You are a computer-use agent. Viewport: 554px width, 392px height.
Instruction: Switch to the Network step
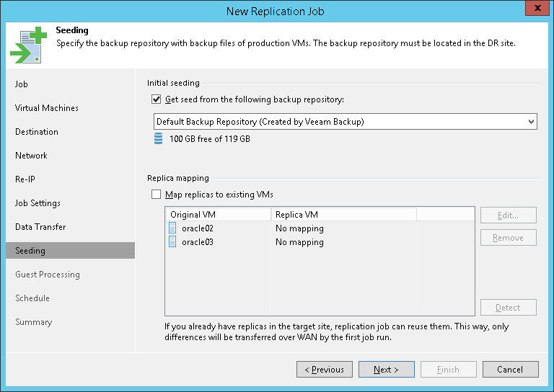point(31,156)
